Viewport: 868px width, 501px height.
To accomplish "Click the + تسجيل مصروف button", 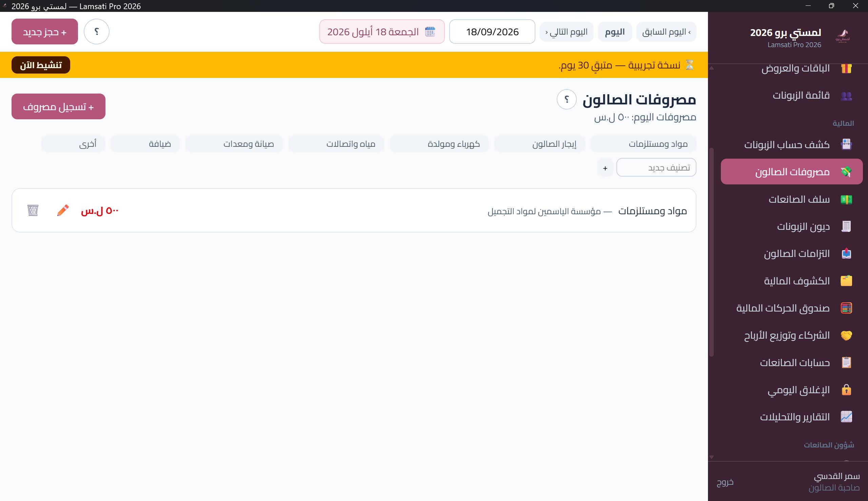I will point(59,107).
